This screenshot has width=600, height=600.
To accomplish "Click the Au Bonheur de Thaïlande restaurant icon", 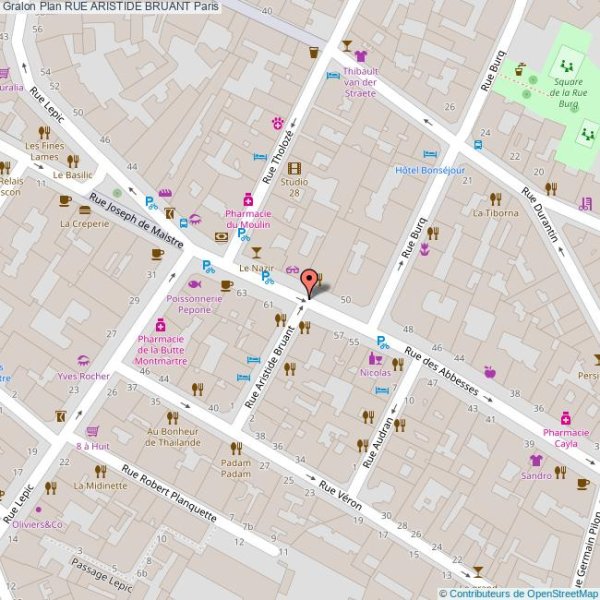I will [172, 417].
